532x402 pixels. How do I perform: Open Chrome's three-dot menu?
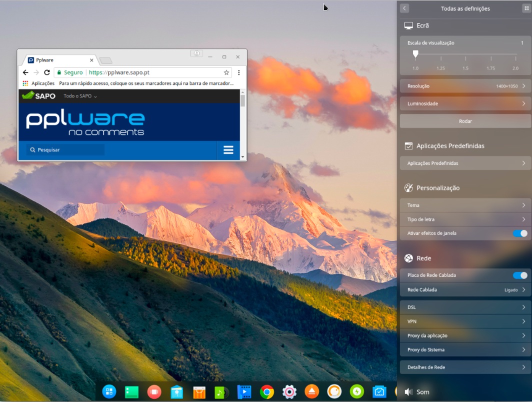point(239,72)
